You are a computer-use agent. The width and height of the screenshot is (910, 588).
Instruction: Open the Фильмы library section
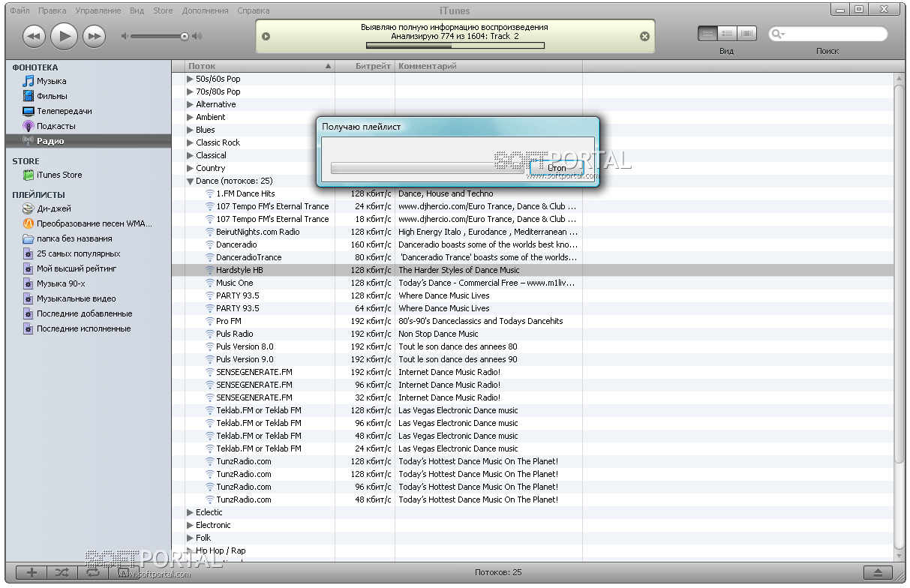51,96
